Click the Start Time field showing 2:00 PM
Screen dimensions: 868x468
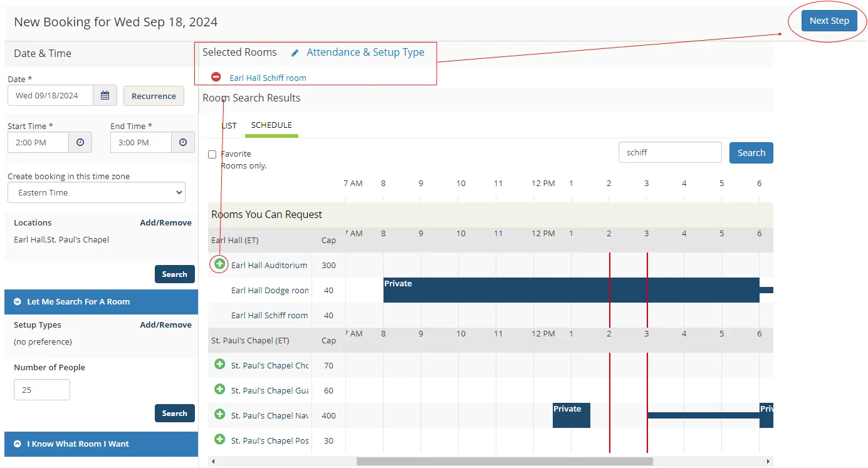38,142
